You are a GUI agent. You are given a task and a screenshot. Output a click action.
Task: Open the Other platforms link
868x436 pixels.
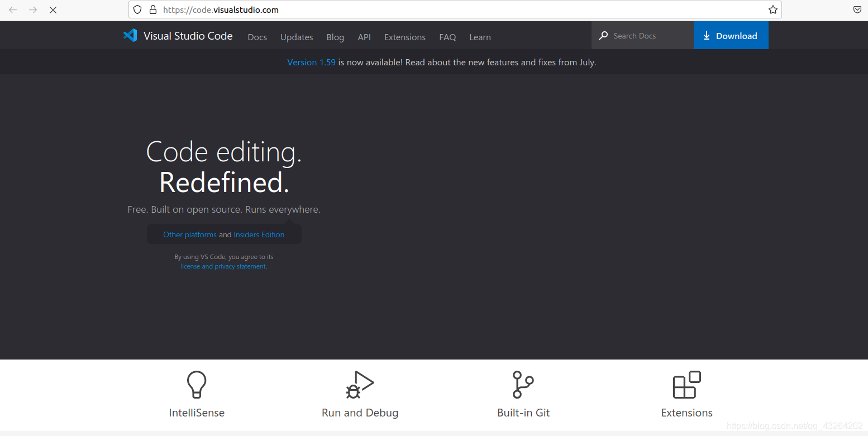click(x=190, y=234)
